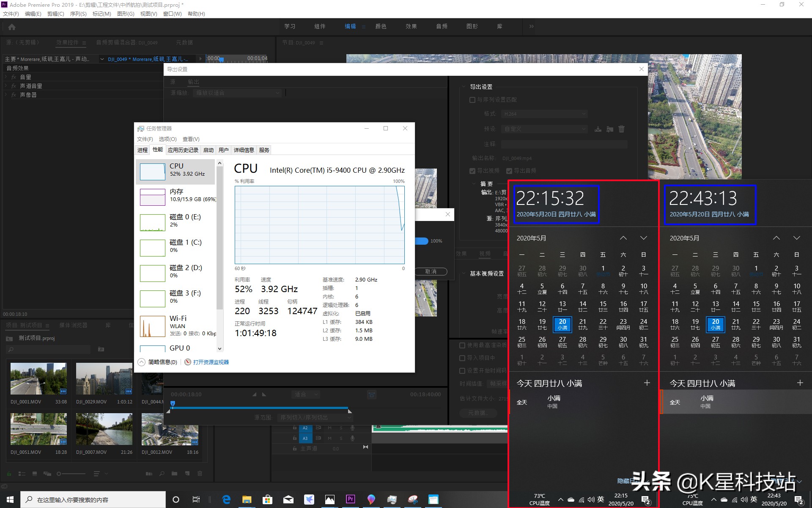This screenshot has width=812, height=508.
Task: Click encoding progress bar at 100%
Action: point(422,241)
